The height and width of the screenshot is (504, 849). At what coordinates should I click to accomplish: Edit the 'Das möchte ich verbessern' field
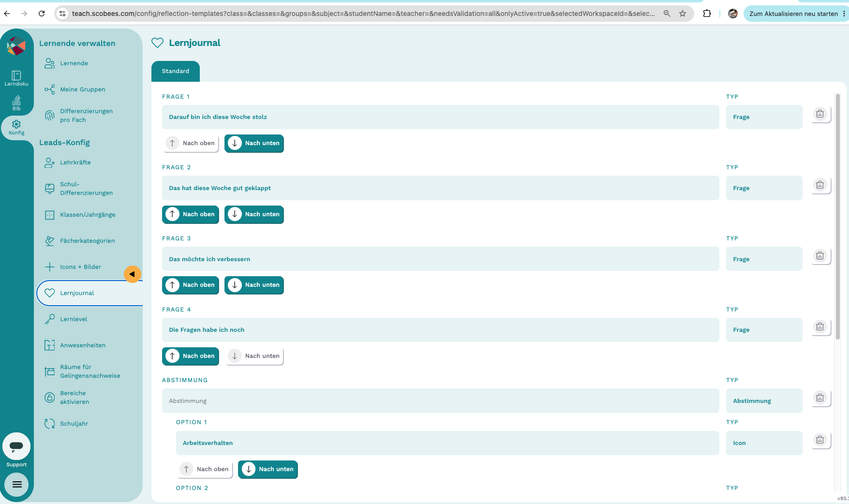click(440, 259)
